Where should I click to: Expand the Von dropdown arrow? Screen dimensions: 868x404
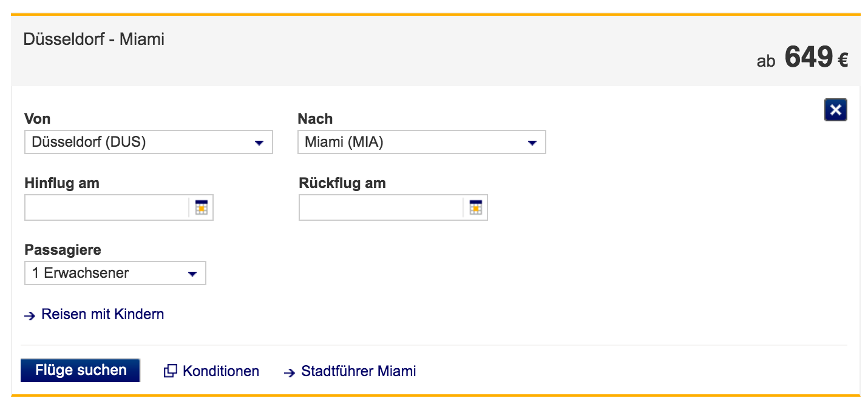point(259,143)
